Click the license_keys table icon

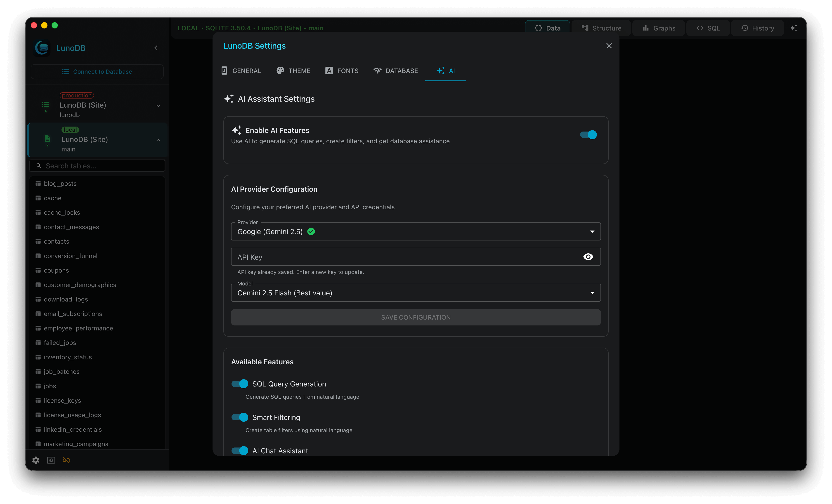click(38, 401)
